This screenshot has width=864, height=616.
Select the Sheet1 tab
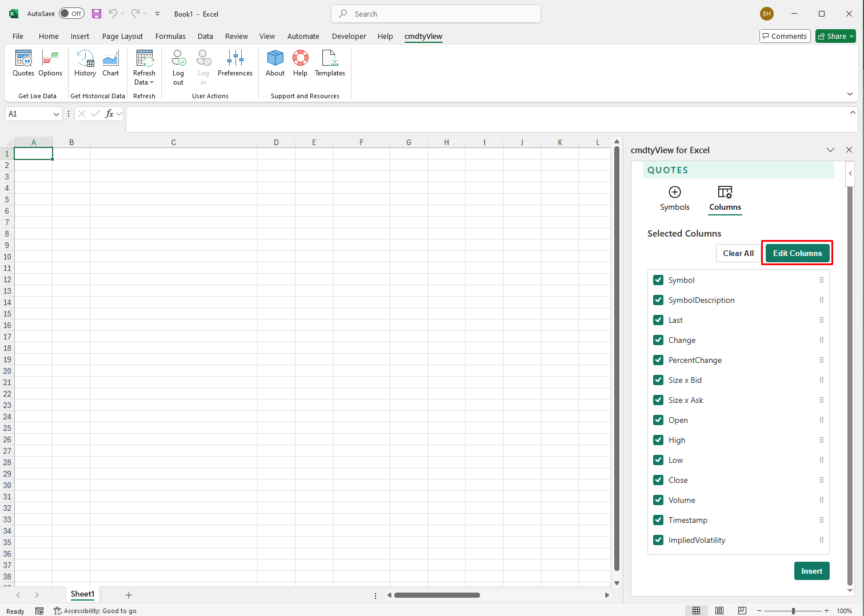tap(82, 594)
